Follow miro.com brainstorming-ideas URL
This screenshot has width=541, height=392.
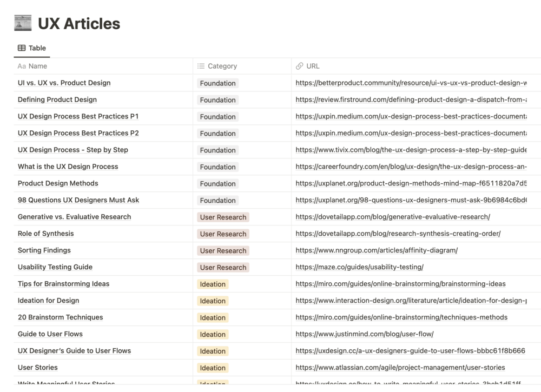click(x=400, y=284)
